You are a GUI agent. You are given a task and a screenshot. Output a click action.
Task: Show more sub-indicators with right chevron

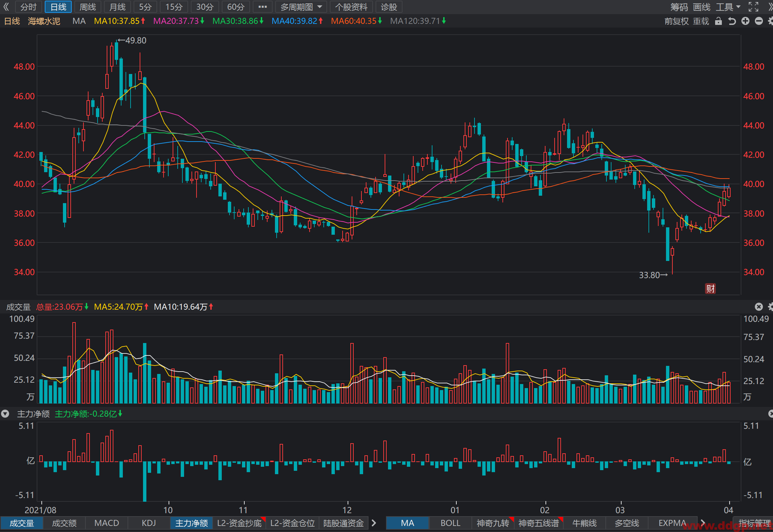coord(374,523)
